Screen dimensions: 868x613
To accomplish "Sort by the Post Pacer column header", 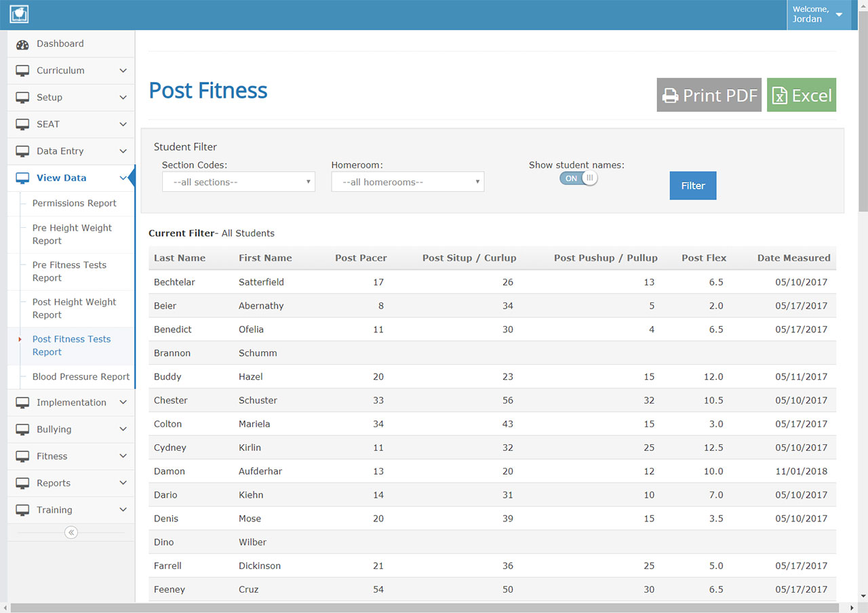I will pos(361,258).
